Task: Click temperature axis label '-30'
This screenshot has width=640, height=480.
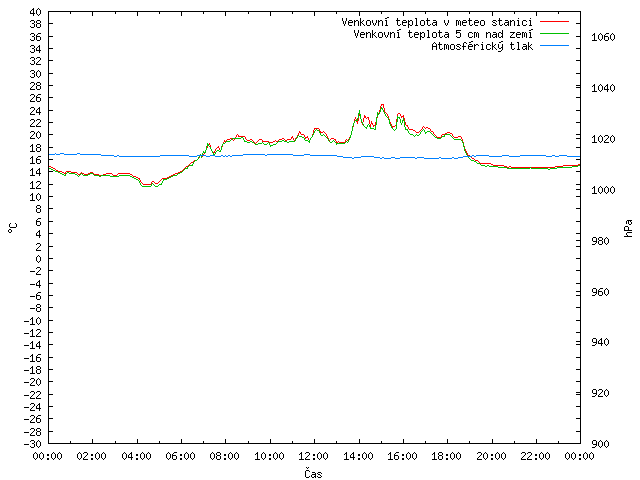Action: point(33,444)
